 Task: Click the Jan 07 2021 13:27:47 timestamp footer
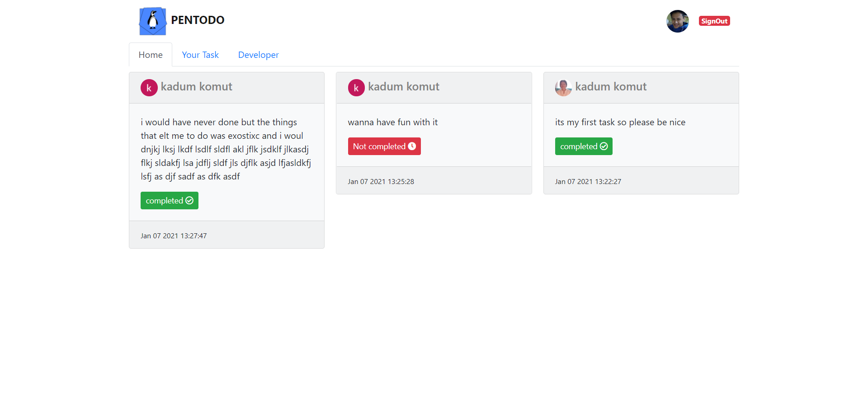(x=174, y=236)
